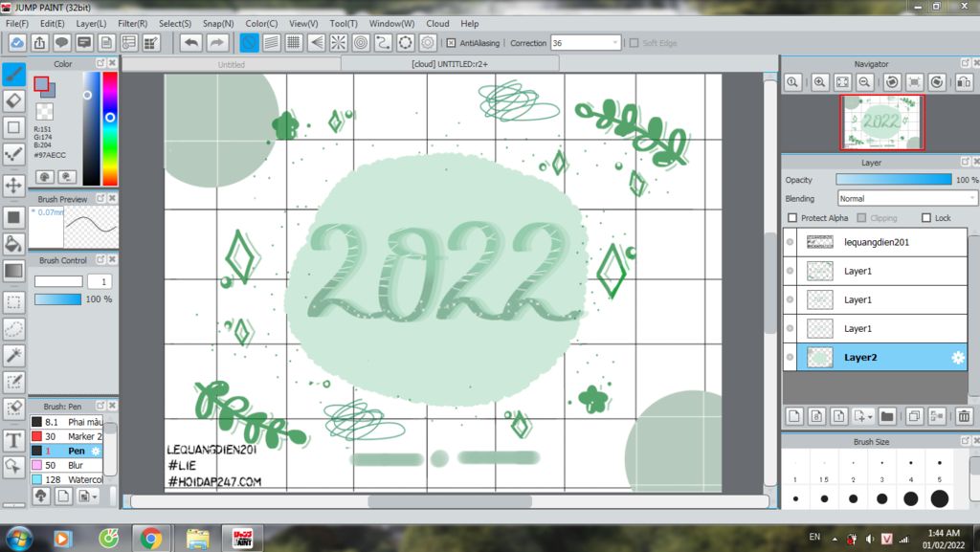Screen dimensions: 980x552
Task: Duplicate the selected layer
Action: click(x=914, y=416)
